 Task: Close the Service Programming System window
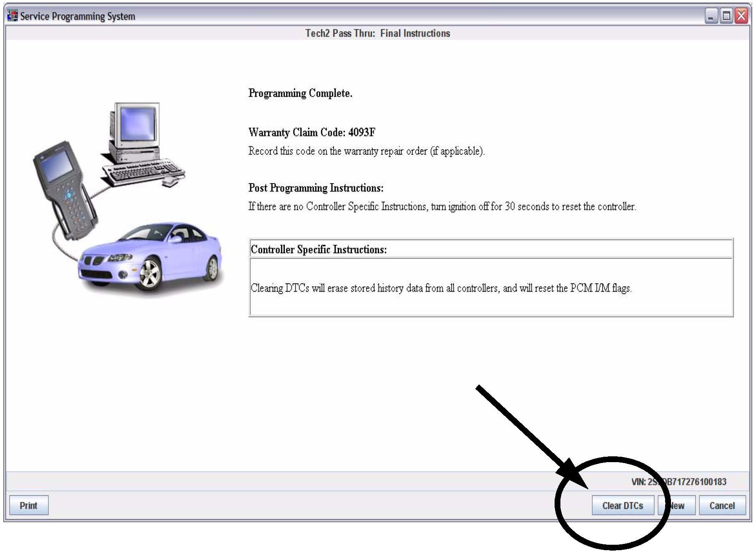[x=741, y=16]
